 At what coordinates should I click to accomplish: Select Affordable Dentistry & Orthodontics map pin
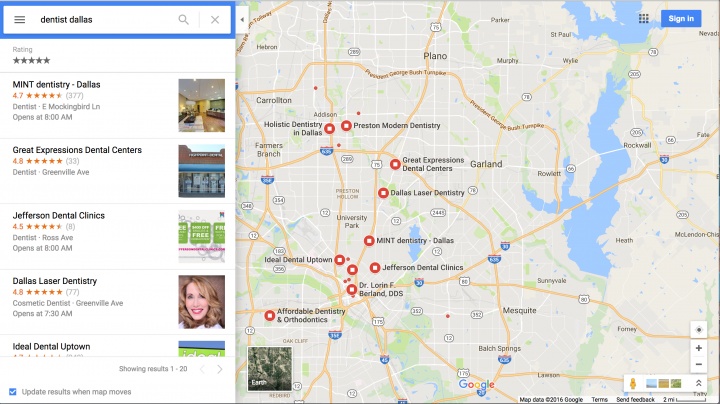[x=270, y=315]
